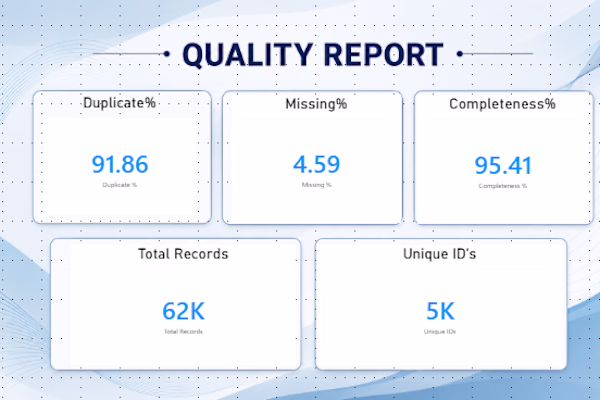Click the 4.59 missing value
Screen dimensions: 600x400
click(316, 164)
